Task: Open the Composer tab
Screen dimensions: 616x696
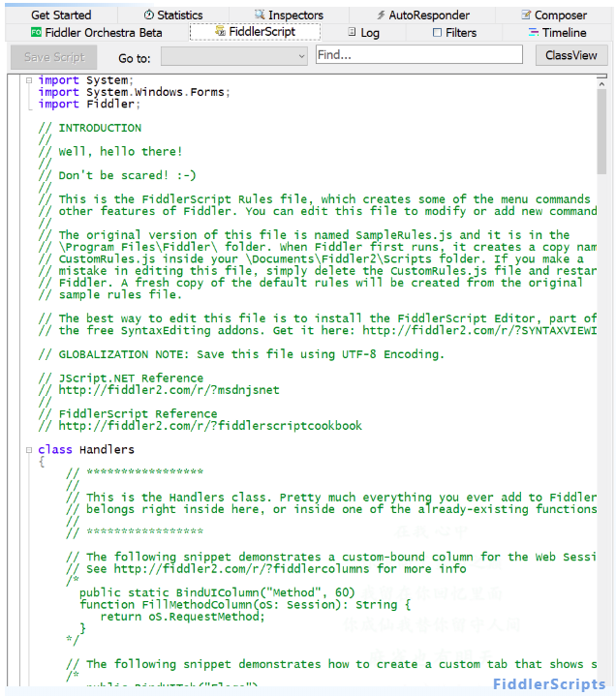Action: [554, 15]
